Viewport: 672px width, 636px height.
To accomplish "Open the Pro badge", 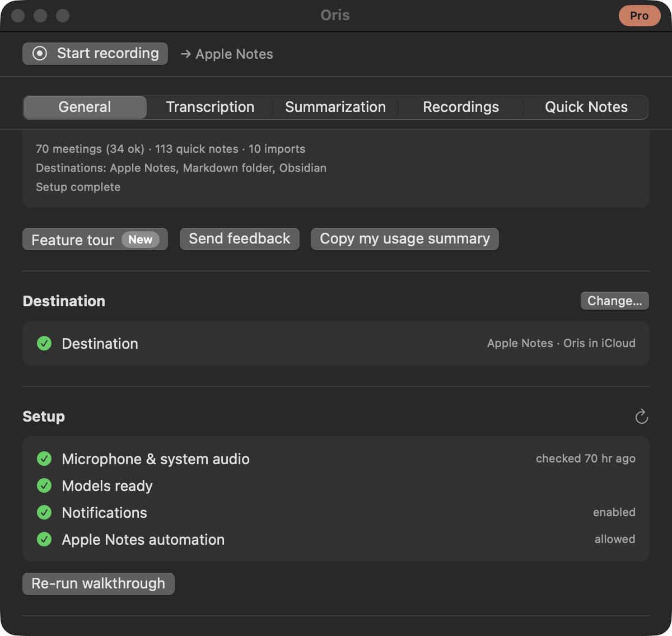I will [640, 16].
